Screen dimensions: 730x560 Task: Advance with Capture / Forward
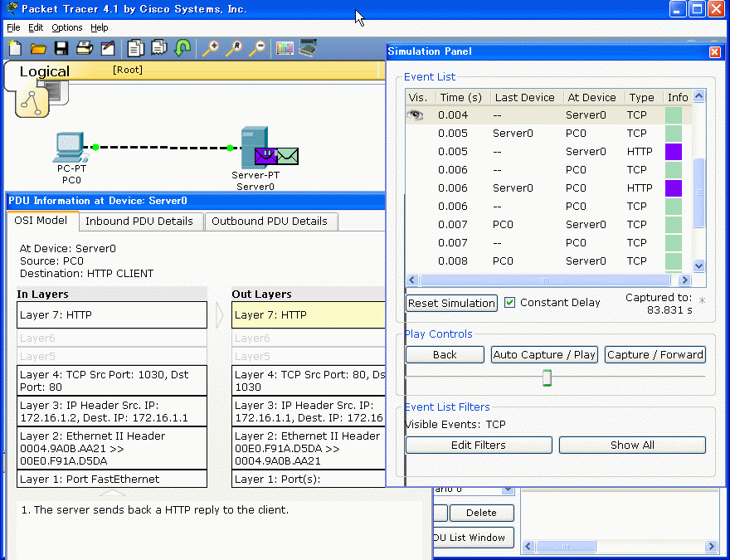pyautogui.click(x=655, y=355)
